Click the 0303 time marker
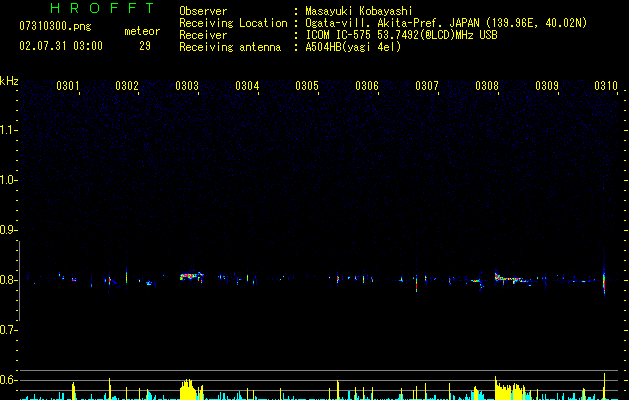The image size is (629, 400). pyautogui.click(x=187, y=86)
